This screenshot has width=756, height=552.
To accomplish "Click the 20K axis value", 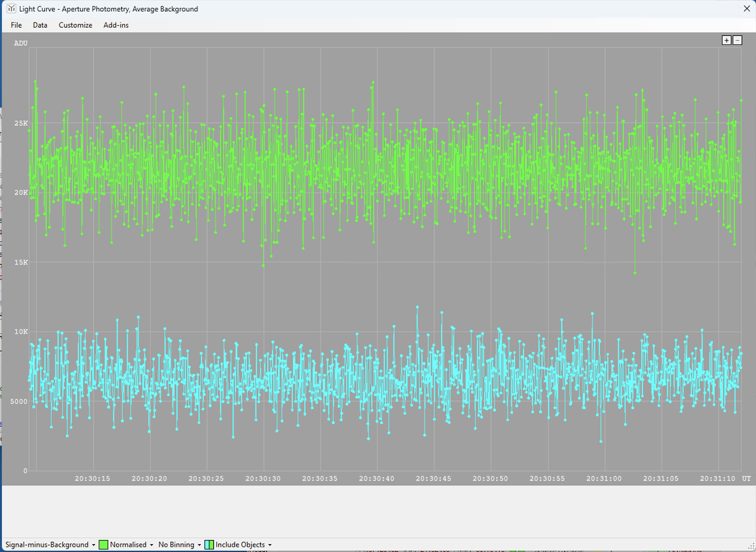I will click(21, 193).
